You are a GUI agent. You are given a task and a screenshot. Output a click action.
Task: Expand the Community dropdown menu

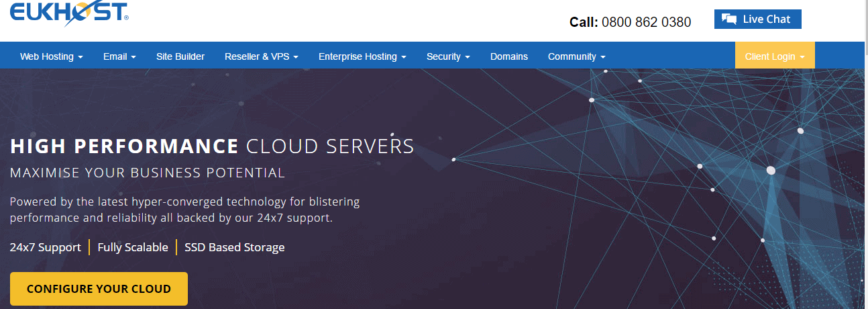576,56
